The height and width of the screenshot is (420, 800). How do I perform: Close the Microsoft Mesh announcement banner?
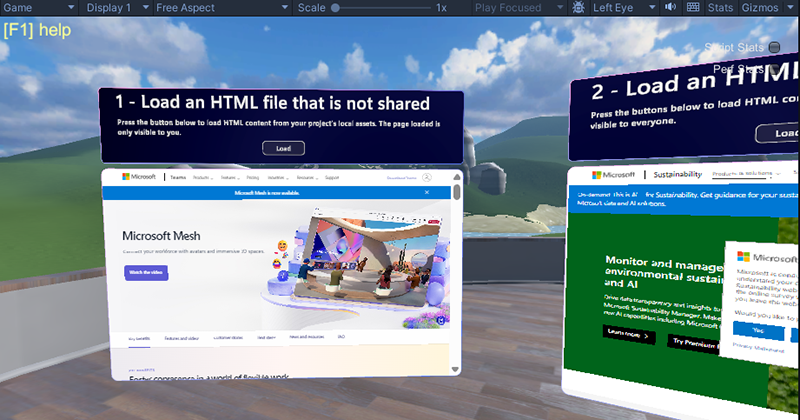(427, 192)
